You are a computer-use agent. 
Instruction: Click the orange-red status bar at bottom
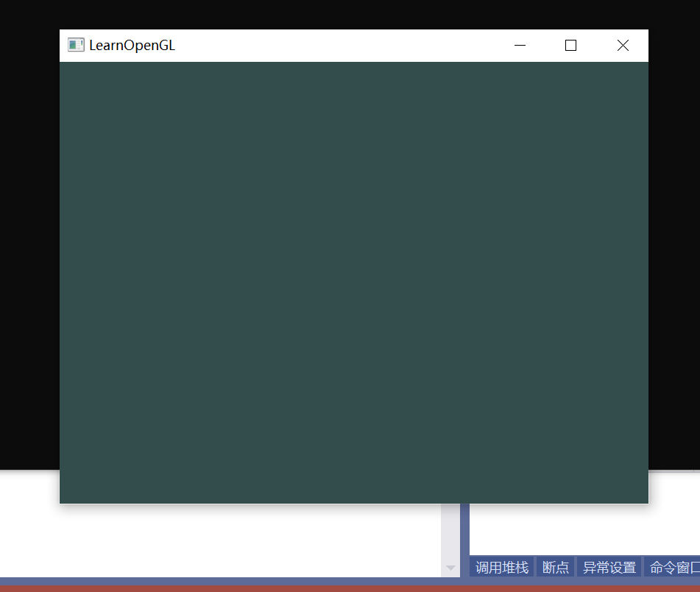350,589
